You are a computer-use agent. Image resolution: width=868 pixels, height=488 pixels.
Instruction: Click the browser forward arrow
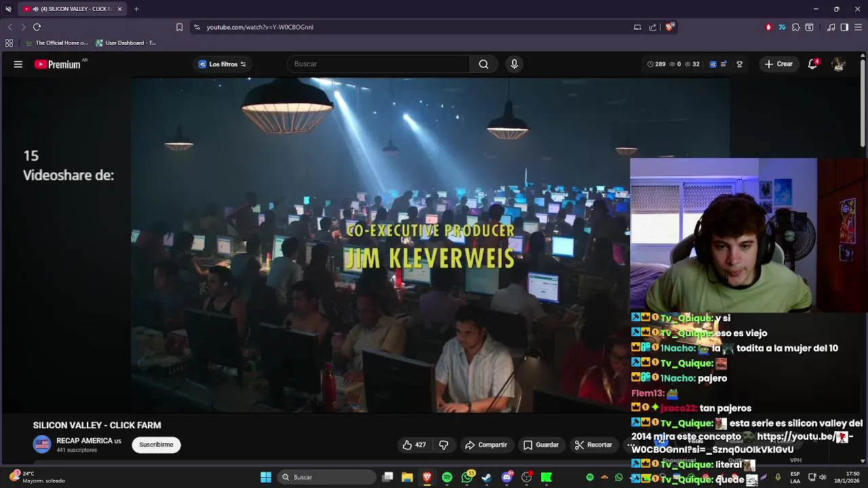point(23,27)
